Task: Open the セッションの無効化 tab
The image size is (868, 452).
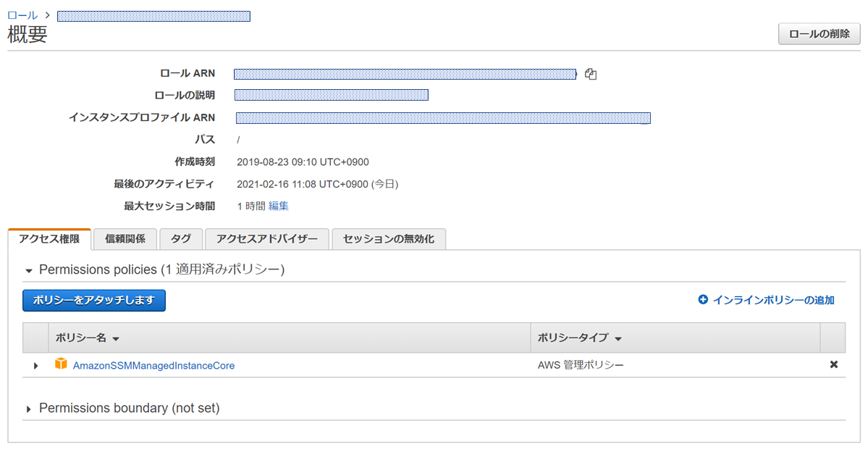Action: point(389,239)
